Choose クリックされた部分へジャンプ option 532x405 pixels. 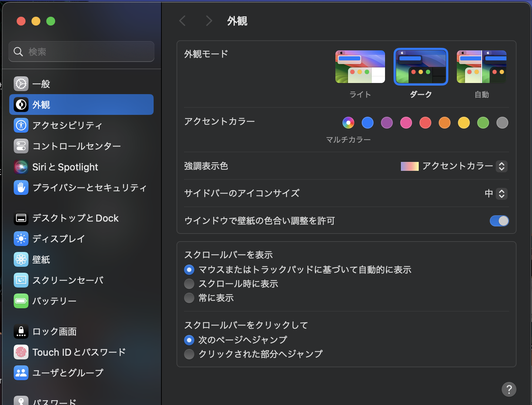(x=189, y=354)
